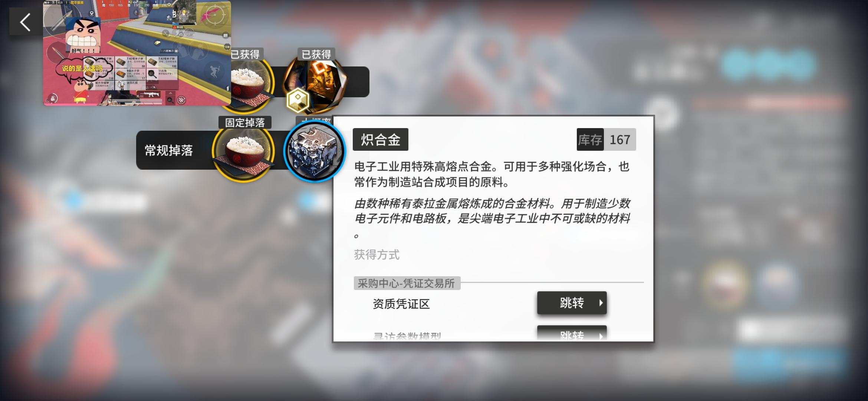Open the orange crystal reward icon
The image size is (868, 401).
(x=316, y=84)
